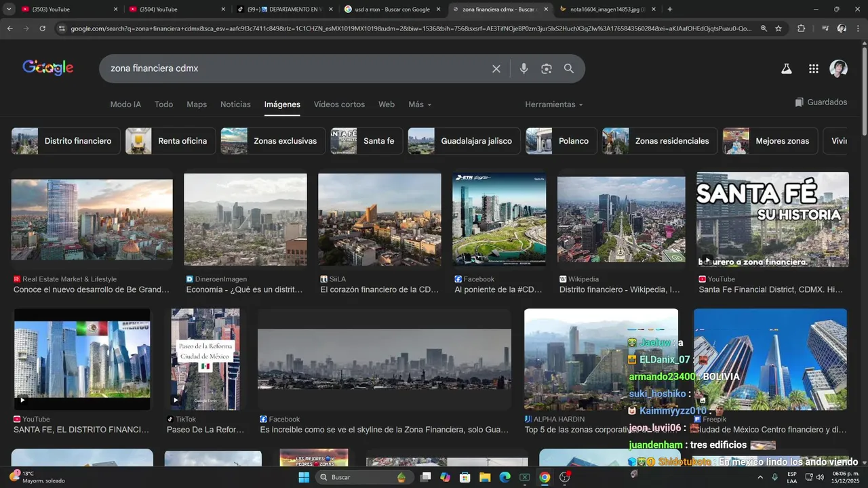
Task: Open 'SANTA FE, EL DISTRITO FINANCI...' YouTube link
Action: click(81, 430)
